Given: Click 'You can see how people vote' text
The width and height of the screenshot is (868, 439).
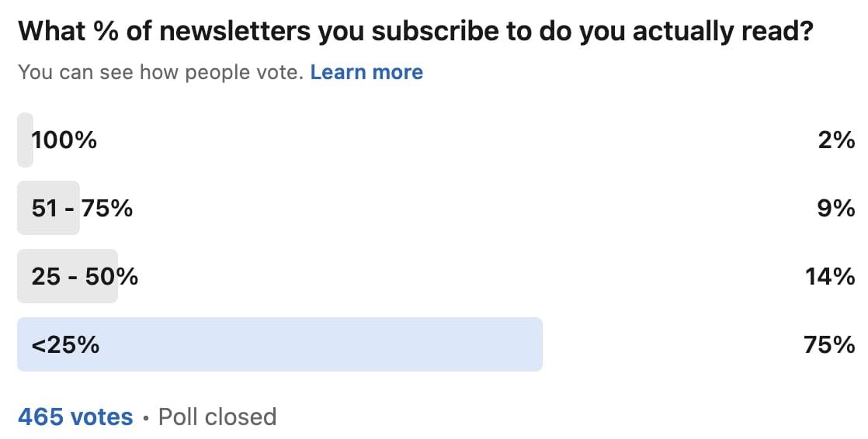Looking at the screenshot, I should tap(161, 73).
